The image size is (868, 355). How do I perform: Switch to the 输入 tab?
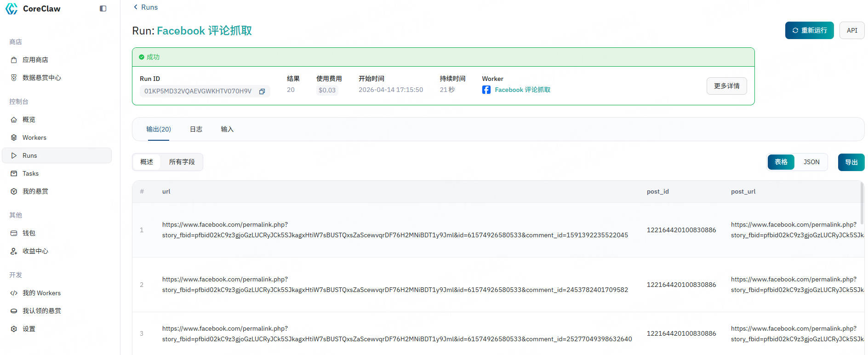tap(227, 129)
